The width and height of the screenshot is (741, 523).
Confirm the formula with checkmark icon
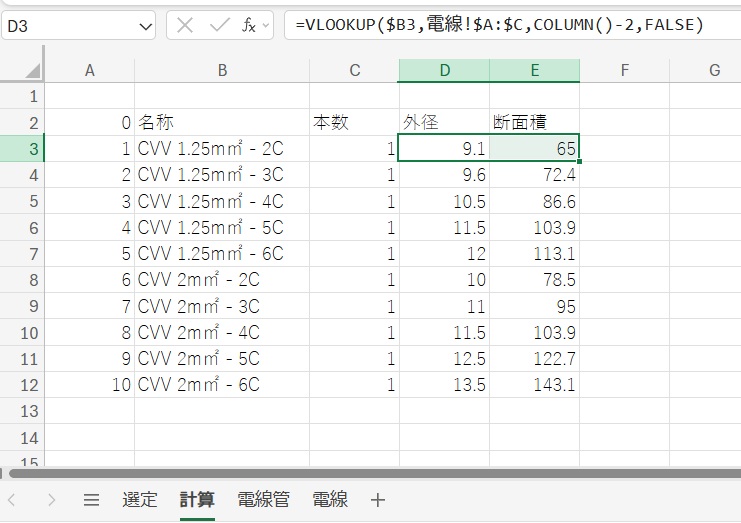pos(219,25)
